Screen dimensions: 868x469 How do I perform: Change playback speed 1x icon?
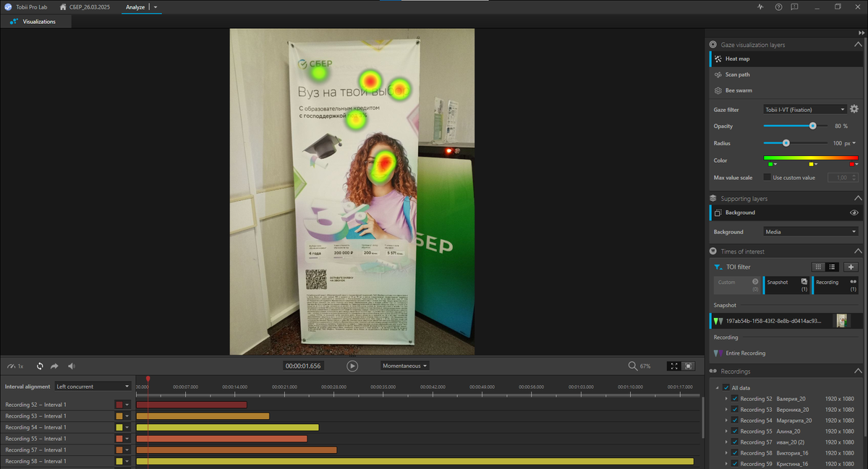[x=14, y=366]
